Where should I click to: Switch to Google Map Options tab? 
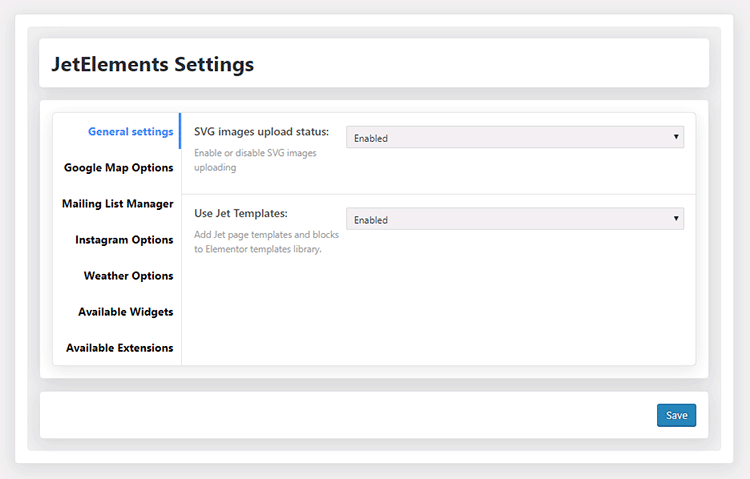tap(119, 167)
